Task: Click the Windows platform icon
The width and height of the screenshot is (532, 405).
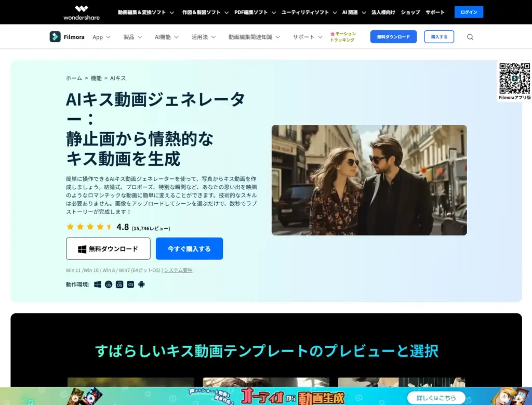Action: (x=98, y=284)
